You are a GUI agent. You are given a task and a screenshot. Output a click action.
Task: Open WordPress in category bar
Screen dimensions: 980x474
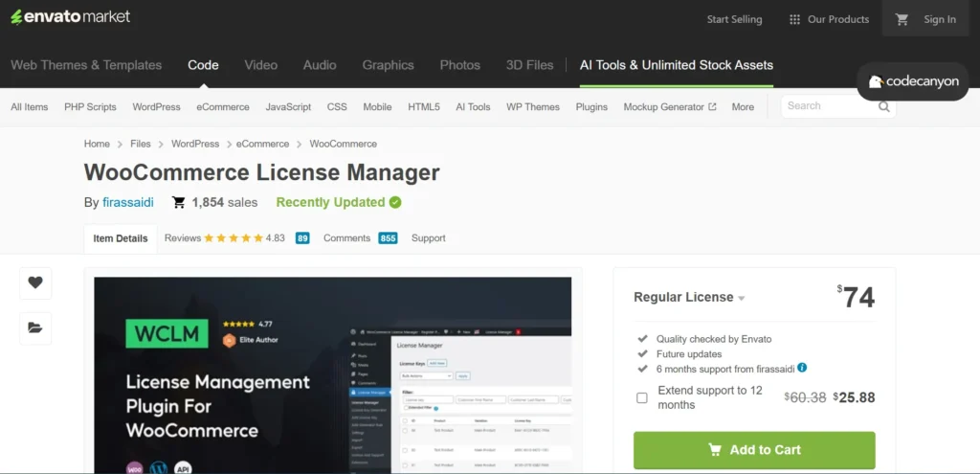click(x=156, y=107)
